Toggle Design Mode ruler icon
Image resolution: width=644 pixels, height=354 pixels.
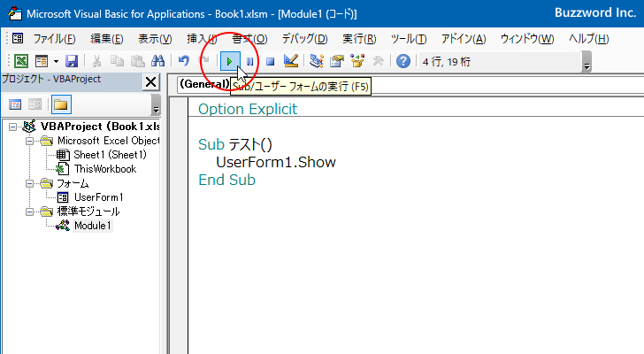click(x=291, y=62)
